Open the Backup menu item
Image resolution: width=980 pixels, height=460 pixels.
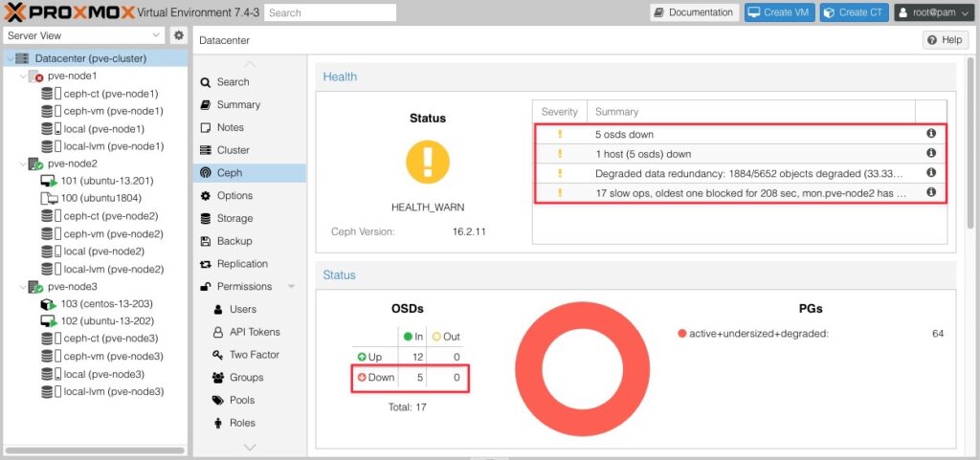(250, 241)
